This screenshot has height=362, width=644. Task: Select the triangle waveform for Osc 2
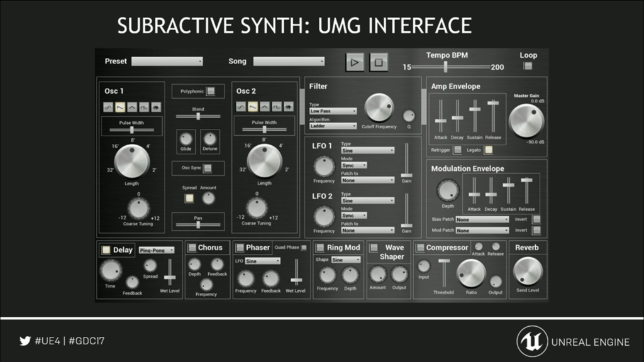point(265,107)
